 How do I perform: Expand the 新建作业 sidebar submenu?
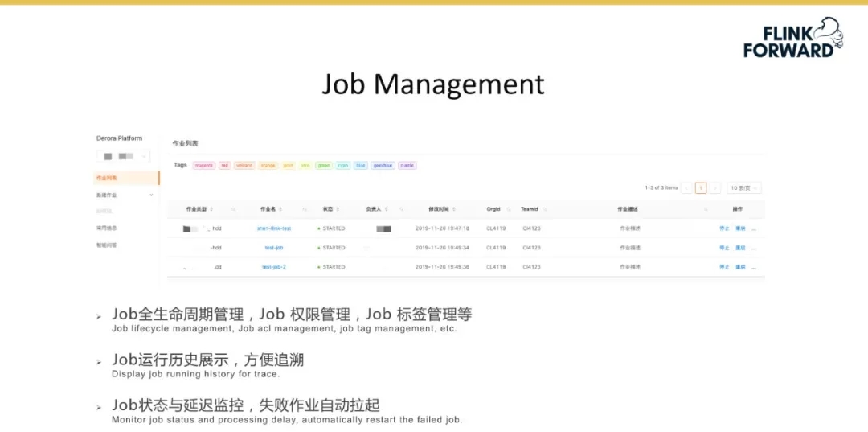pyautogui.click(x=151, y=195)
